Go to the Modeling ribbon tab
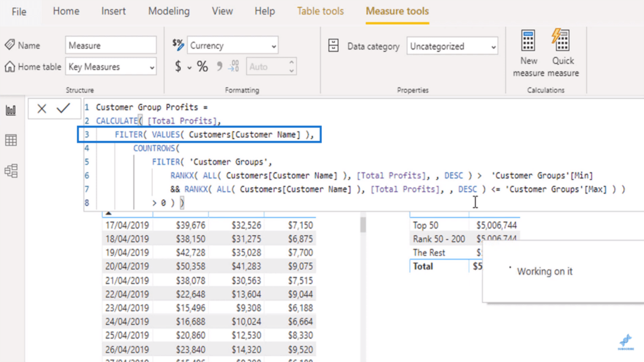Image resolution: width=644 pixels, height=362 pixels. pyautogui.click(x=169, y=11)
